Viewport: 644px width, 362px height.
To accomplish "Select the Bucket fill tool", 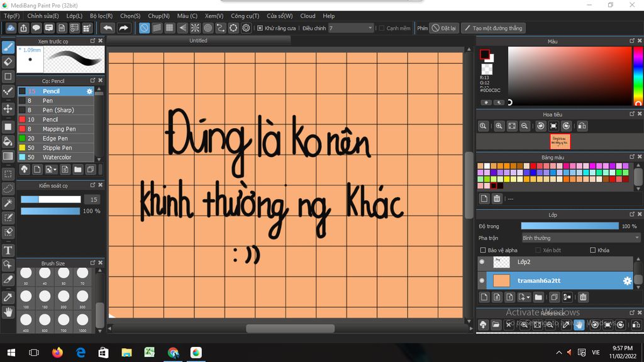I will (8, 141).
